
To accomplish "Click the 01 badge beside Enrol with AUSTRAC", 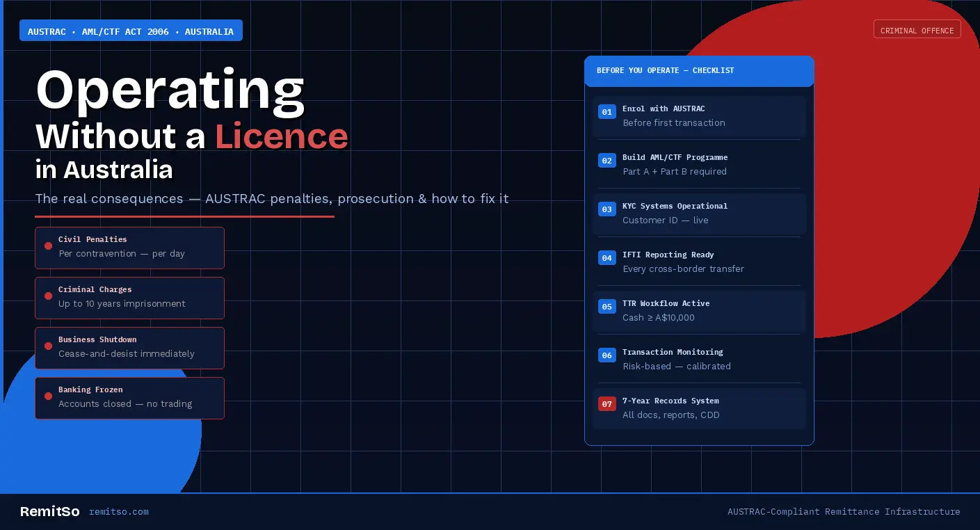I will (607, 112).
